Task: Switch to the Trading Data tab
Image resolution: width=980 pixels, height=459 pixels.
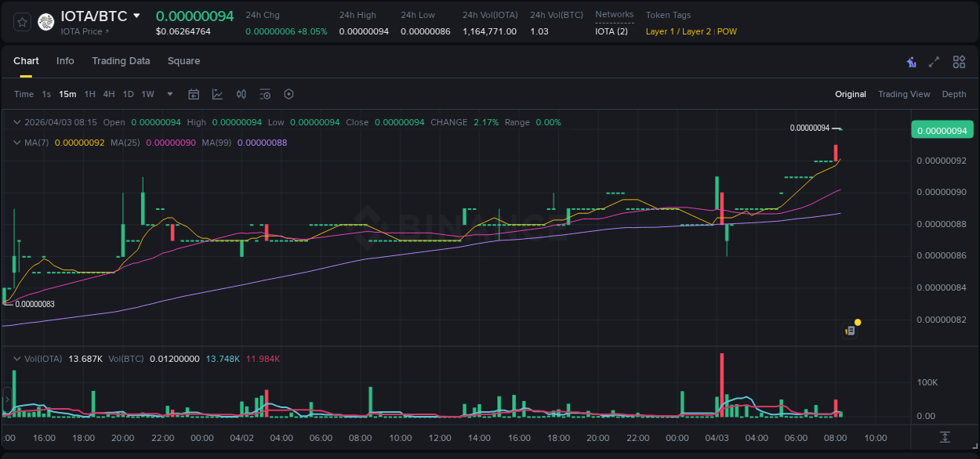Action: [121, 61]
